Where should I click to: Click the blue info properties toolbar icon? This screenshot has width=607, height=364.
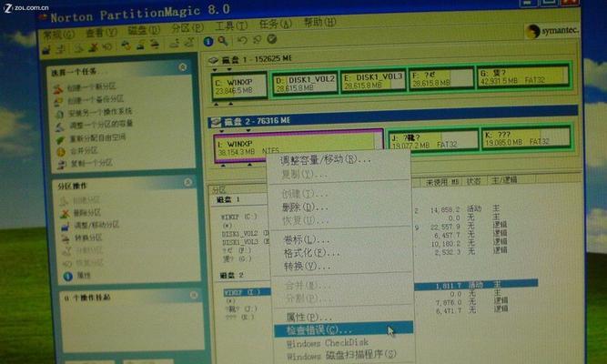[x=208, y=42]
